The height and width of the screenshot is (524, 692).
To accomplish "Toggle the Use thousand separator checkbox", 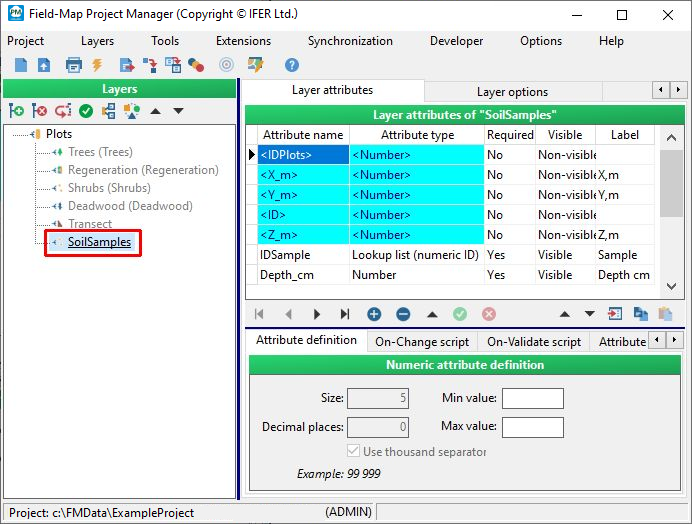I will pos(354,452).
